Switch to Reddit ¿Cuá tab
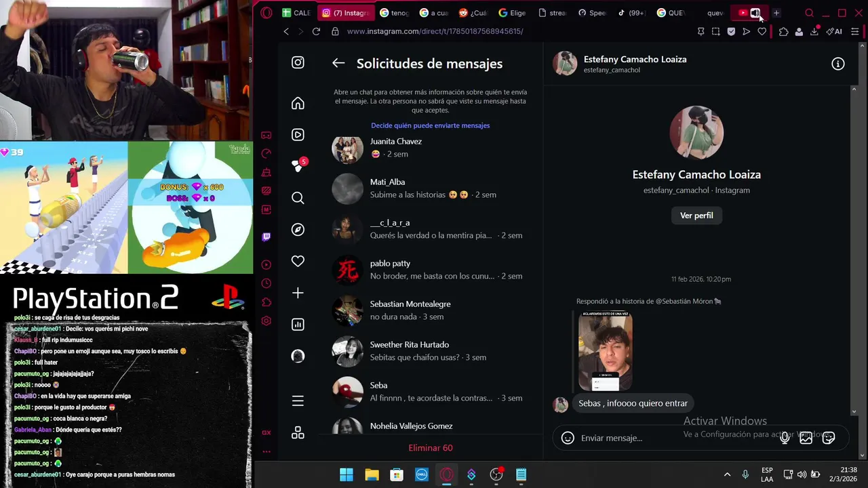The image size is (868, 488). click(x=473, y=13)
